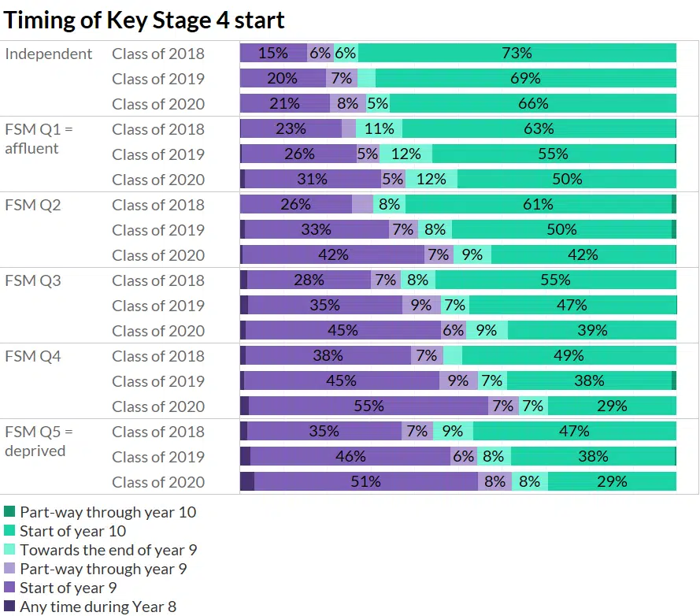
Task: Click the Part-way through year 9 legend swatch
Action: pyautogui.click(x=9, y=569)
